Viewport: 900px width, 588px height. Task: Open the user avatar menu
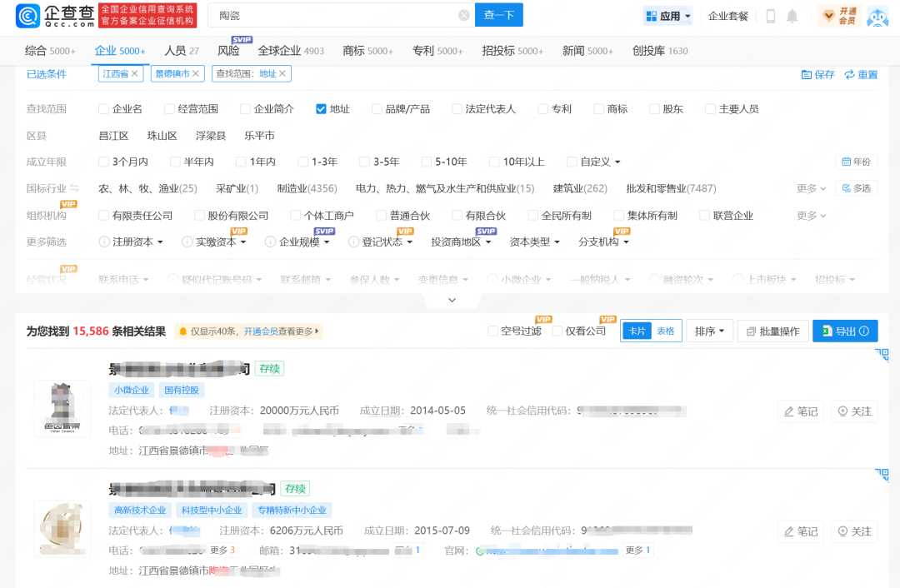coord(877,16)
